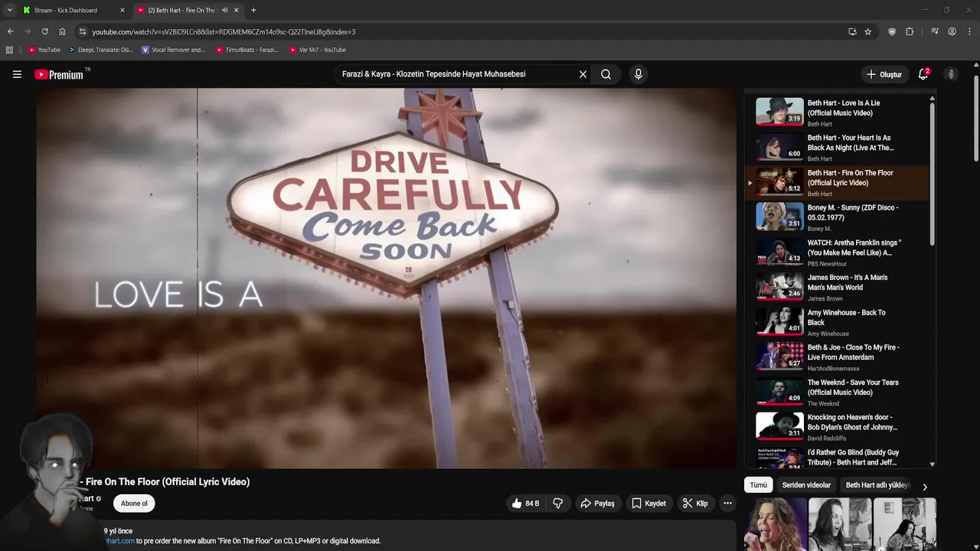Open the Vocal Remover bookmark
The image size is (980, 551).
point(174,50)
